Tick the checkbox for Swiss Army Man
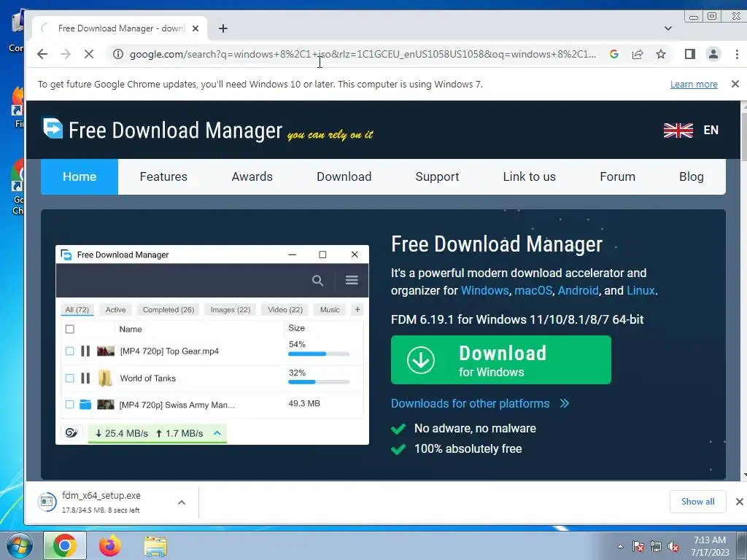The image size is (747, 560). (70, 404)
